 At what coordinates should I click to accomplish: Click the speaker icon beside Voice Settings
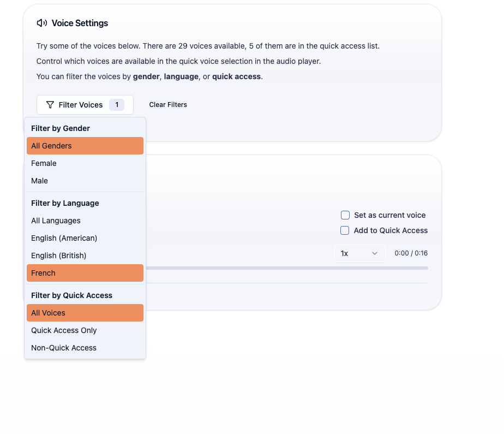(x=42, y=23)
